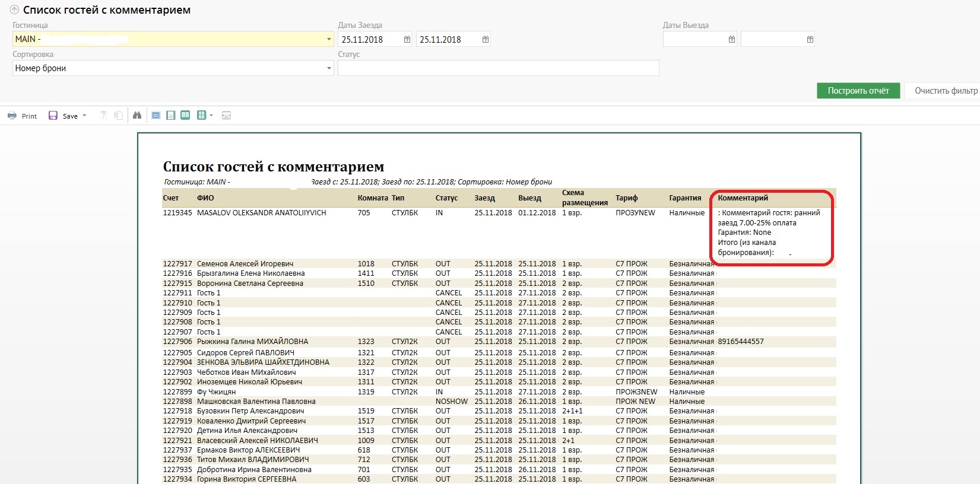980x484 pixels.
Task: Open calendar for first Даты Заезда field
Action: (407, 40)
